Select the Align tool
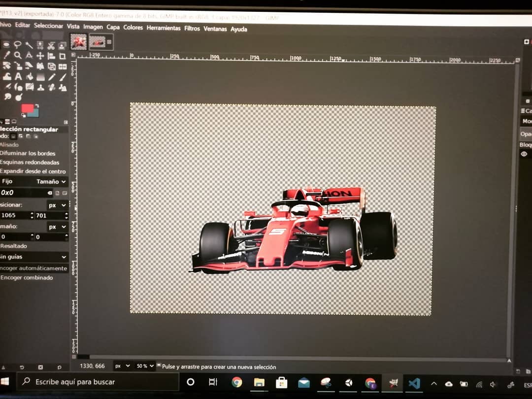 (x=51, y=56)
